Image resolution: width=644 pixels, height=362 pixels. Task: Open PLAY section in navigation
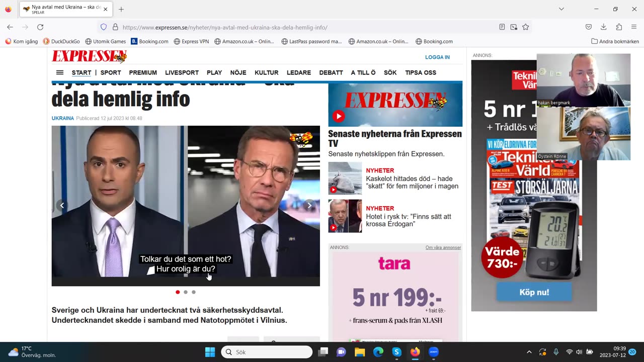point(214,72)
